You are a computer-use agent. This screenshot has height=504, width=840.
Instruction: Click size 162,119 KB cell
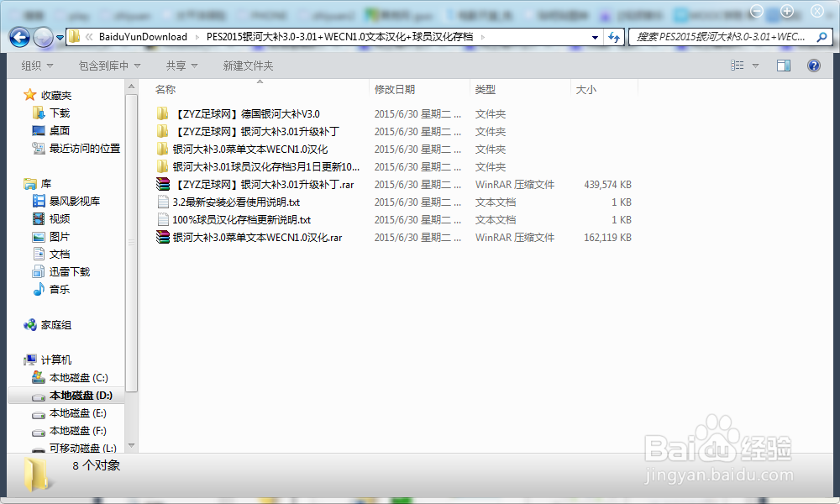[607, 237]
